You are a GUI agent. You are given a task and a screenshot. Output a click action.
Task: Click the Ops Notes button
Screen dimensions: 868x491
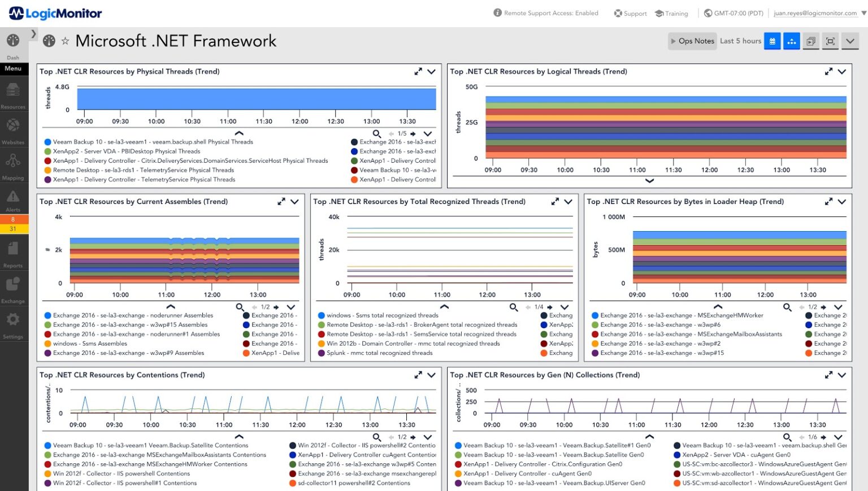point(692,41)
